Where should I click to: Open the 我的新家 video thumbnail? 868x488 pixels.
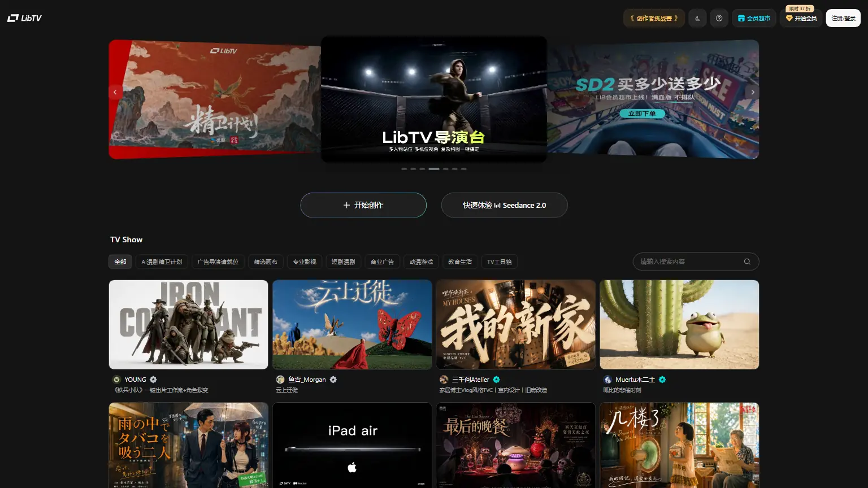515,325
